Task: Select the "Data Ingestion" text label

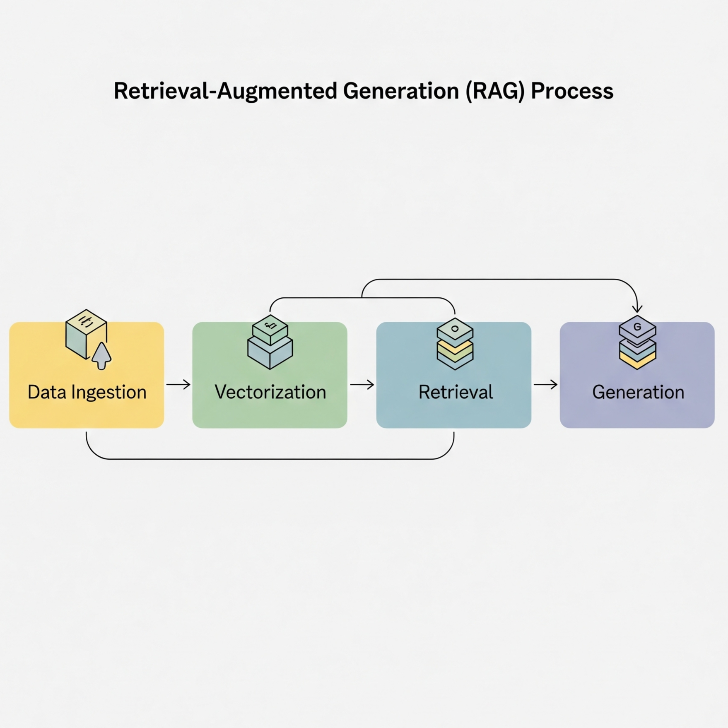Action: [x=87, y=392]
